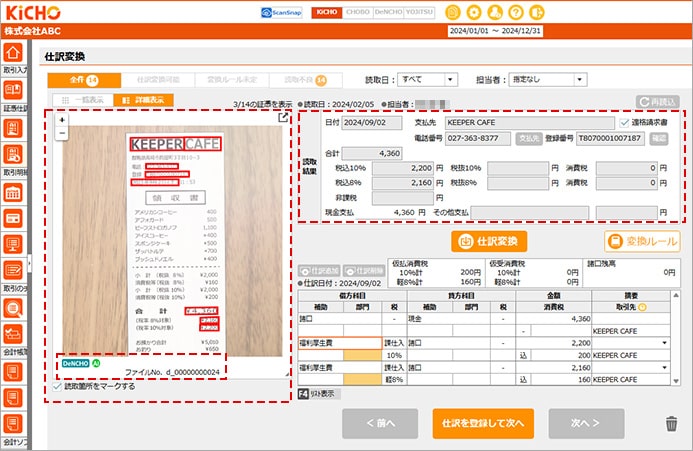
Task: Click 仕訳を登録して次へ button
Action: click(x=483, y=424)
